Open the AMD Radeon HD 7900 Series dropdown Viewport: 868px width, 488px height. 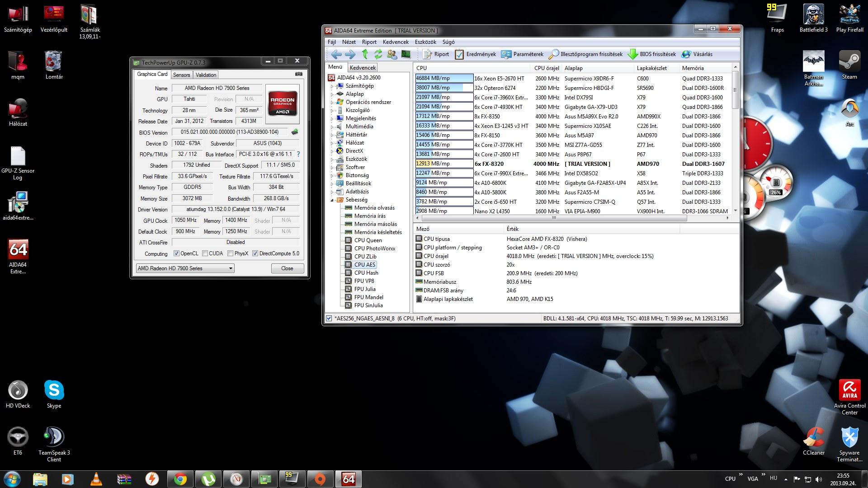point(185,268)
